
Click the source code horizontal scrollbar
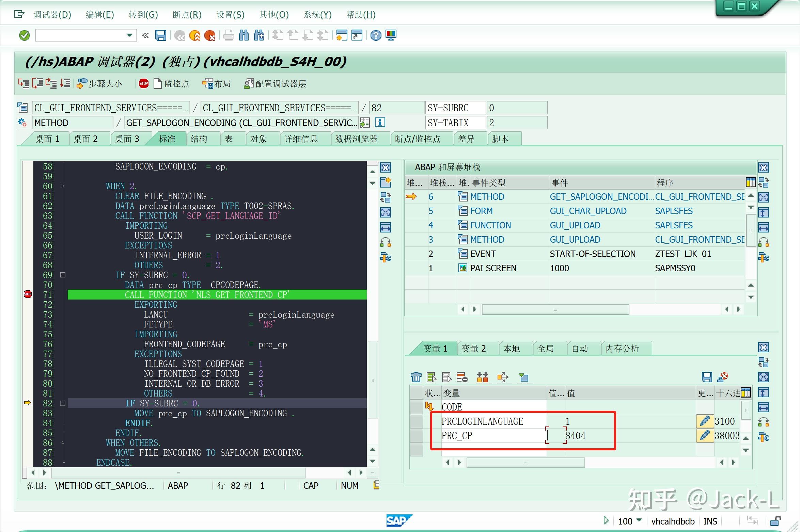(178, 473)
